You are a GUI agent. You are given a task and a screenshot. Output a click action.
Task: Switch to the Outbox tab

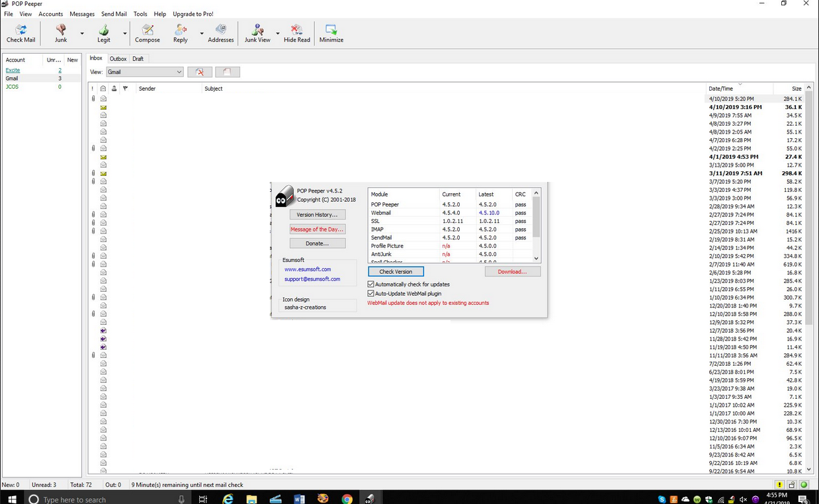point(118,59)
